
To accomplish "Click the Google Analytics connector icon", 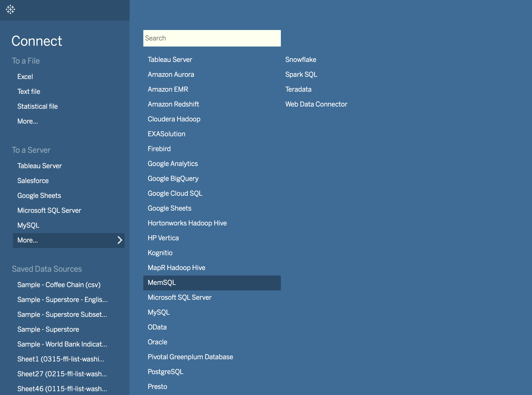I will (x=172, y=164).
